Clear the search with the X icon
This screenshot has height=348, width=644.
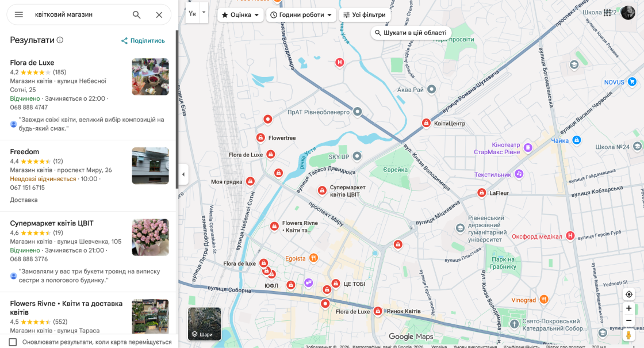159,15
